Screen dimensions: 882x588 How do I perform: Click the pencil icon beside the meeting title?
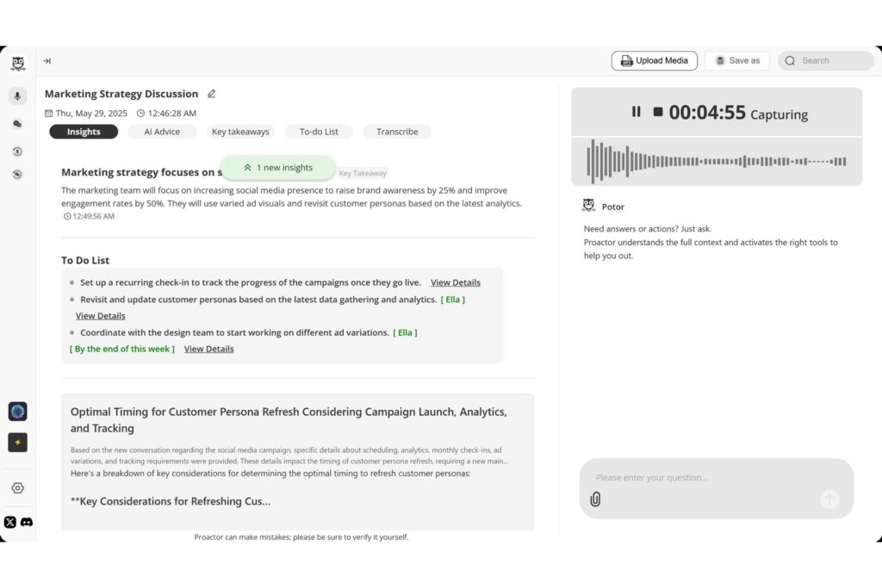[212, 94]
